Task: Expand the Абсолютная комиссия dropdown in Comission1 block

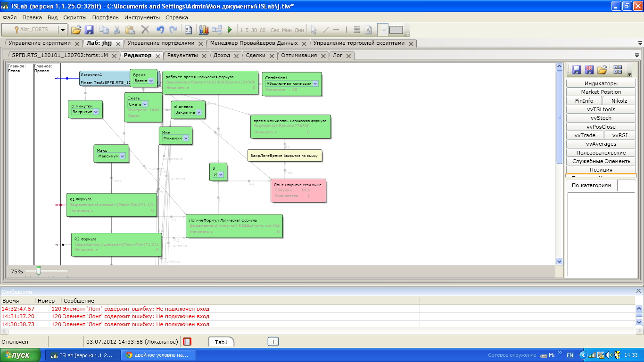Action: click(x=315, y=83)
